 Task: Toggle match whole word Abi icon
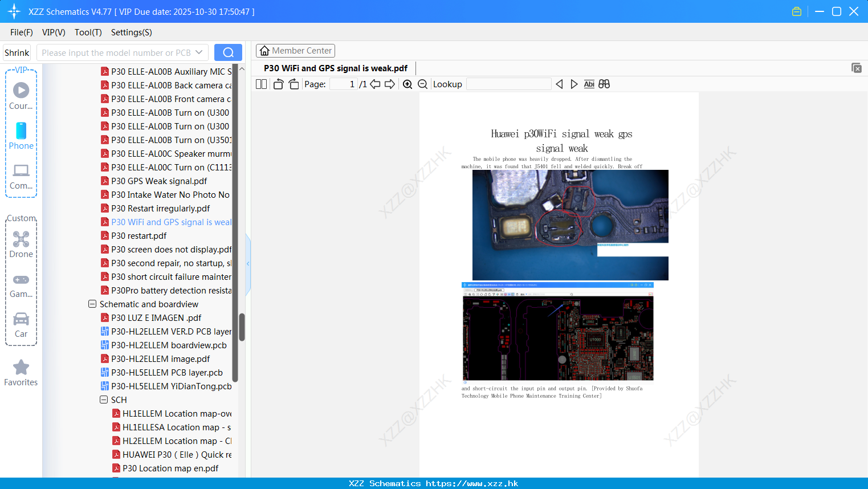(589, 84)
